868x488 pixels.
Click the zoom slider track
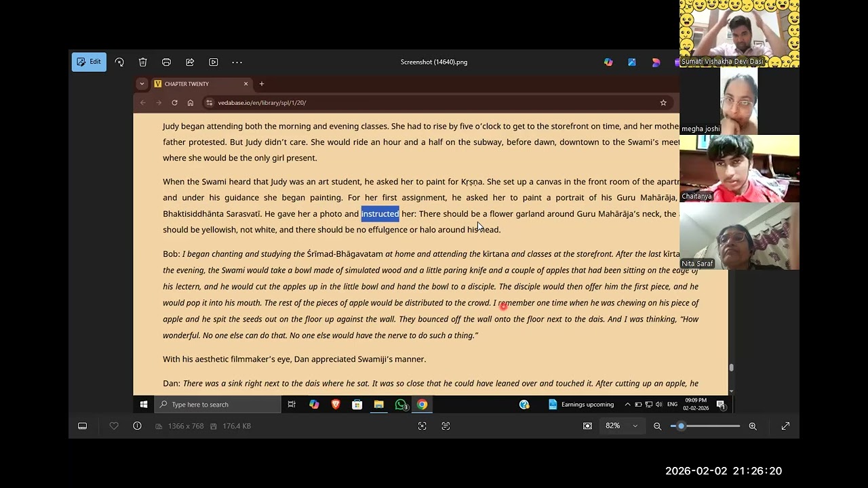click(705, 426)
